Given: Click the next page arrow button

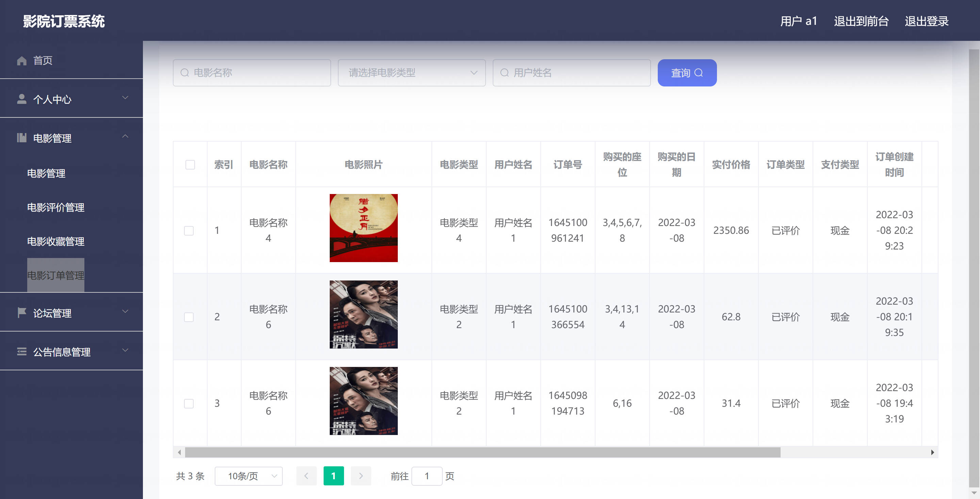Looking at the screenshot, I should [361, 476].
